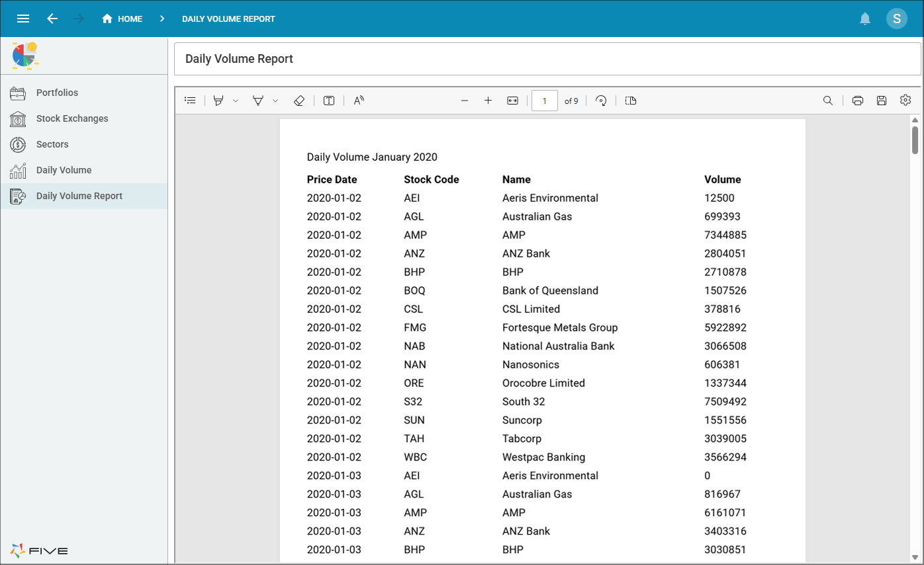924x565 pixels.
Task: Zoom out with the minus button
Action: click(465, 101)
